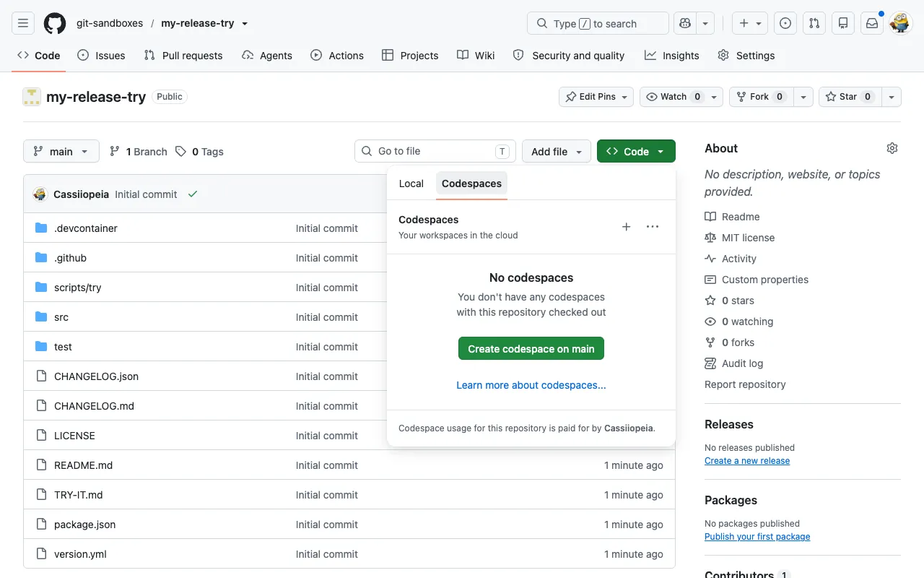Open the .github folder
The image size is (924, 578).
pos(70,258)
